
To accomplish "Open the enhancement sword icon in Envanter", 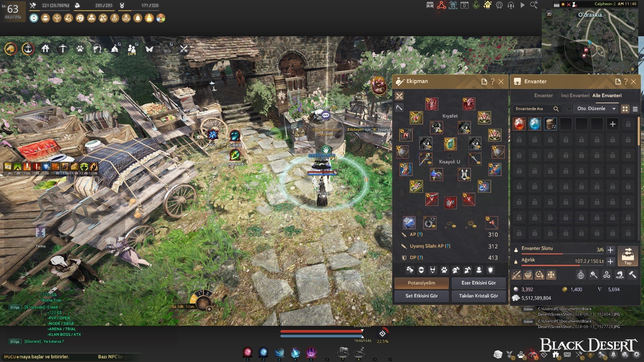I will pos(517,275).
